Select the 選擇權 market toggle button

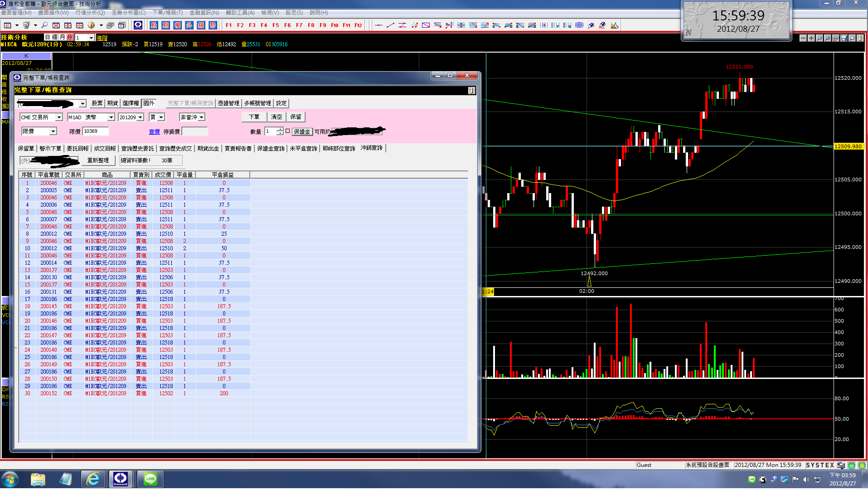click(x=131, y=103)
